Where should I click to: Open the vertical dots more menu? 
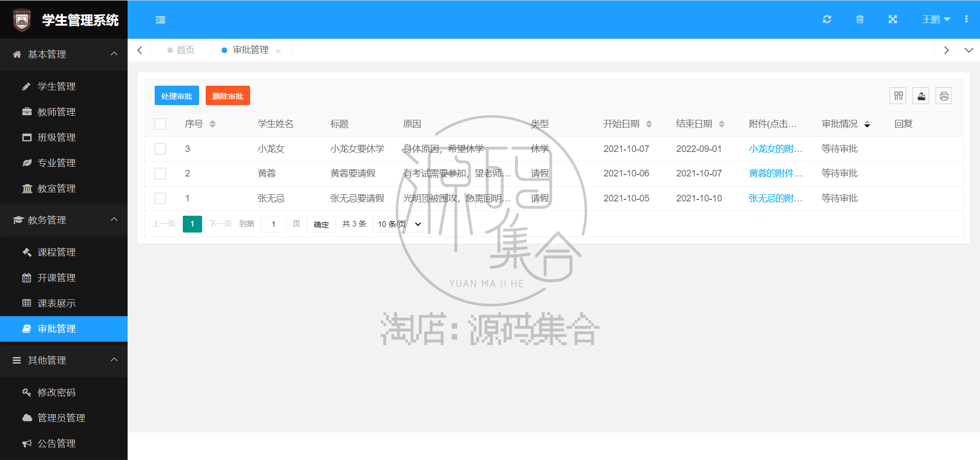pyautogui.click(x=966, y=19)
